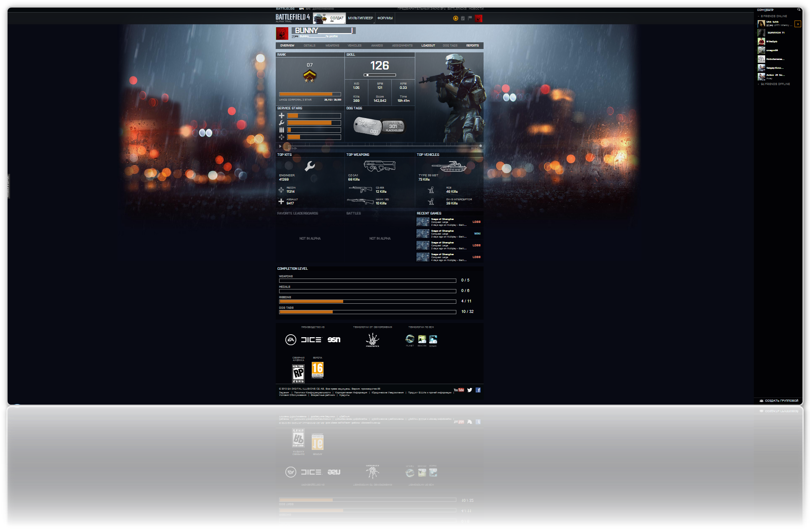Click the Ribbons completion bar
Image resolution: width=810 pixels, height=532 pixels.
tap(367, 301)
